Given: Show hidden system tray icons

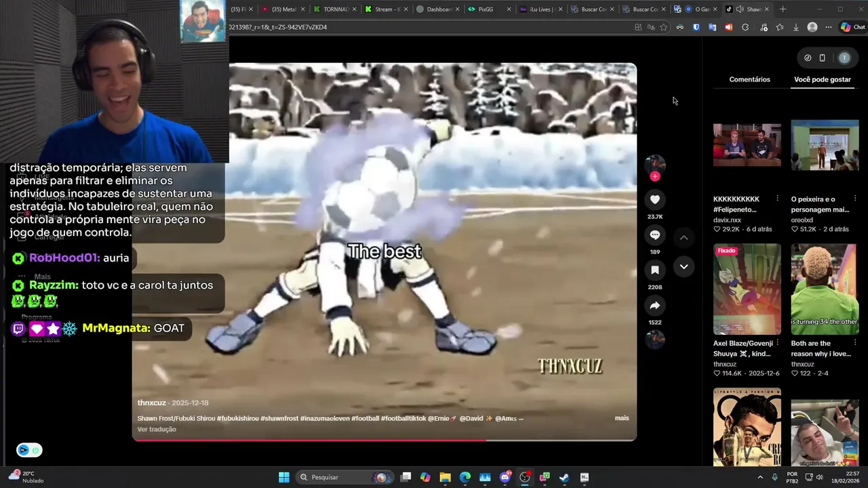Looking at the screenshot, I should 759,477.
